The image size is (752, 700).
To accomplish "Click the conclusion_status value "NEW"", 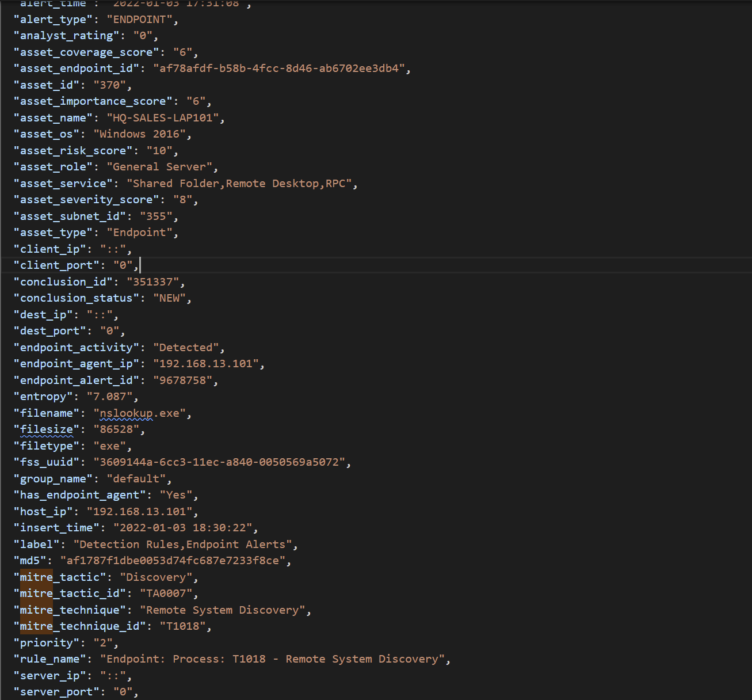I will click(169, 298).
